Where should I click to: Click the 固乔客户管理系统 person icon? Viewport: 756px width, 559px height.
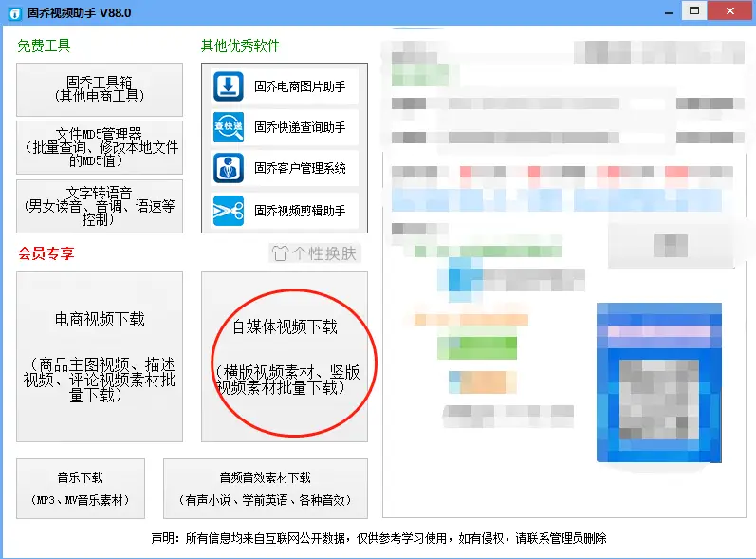click(228, 168)
